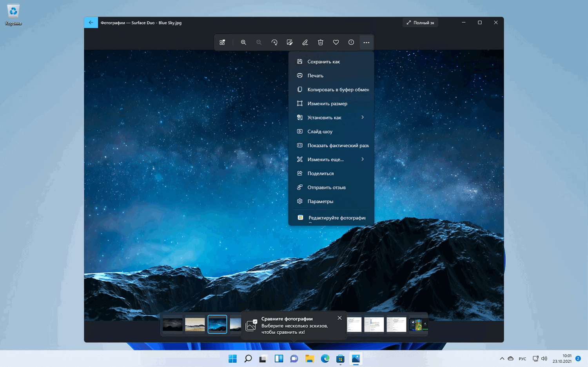Select the draw pen tool

point(305,42)
